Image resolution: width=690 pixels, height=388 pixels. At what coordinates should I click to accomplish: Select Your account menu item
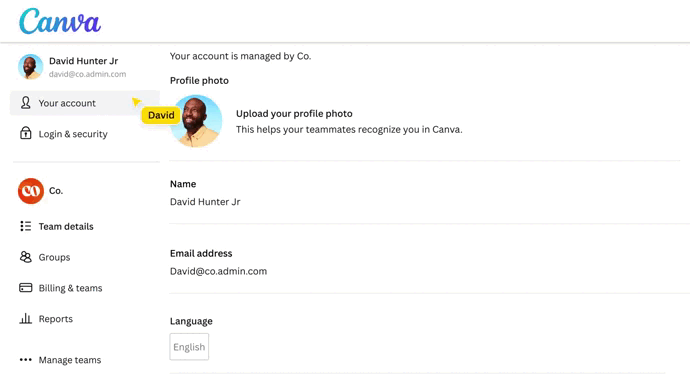[x=84, y=103]
